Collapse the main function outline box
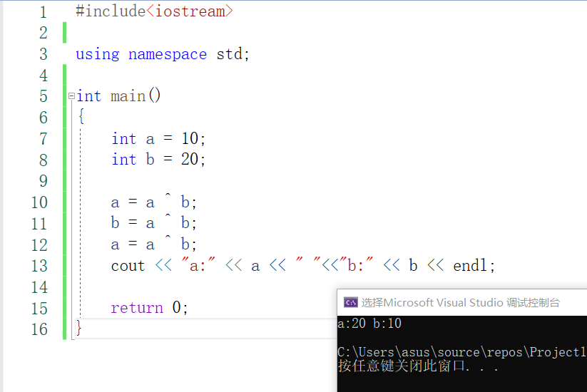 (71, 96)
